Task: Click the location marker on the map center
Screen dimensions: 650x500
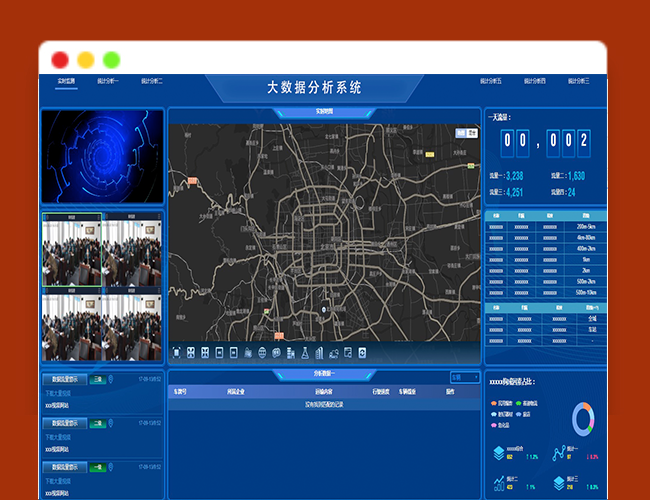Action: tap(324, 310)
